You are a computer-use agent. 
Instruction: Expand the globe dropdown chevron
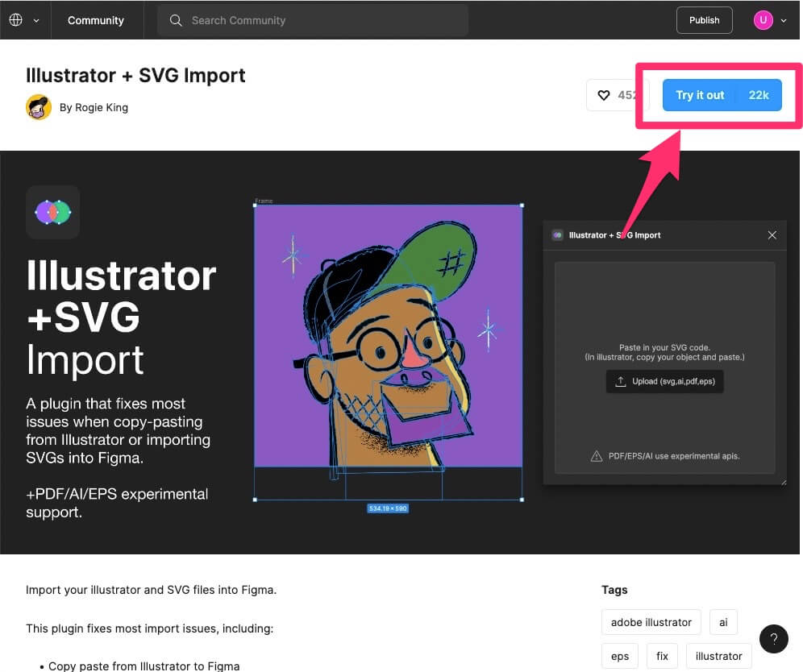(x=36, y=21)
